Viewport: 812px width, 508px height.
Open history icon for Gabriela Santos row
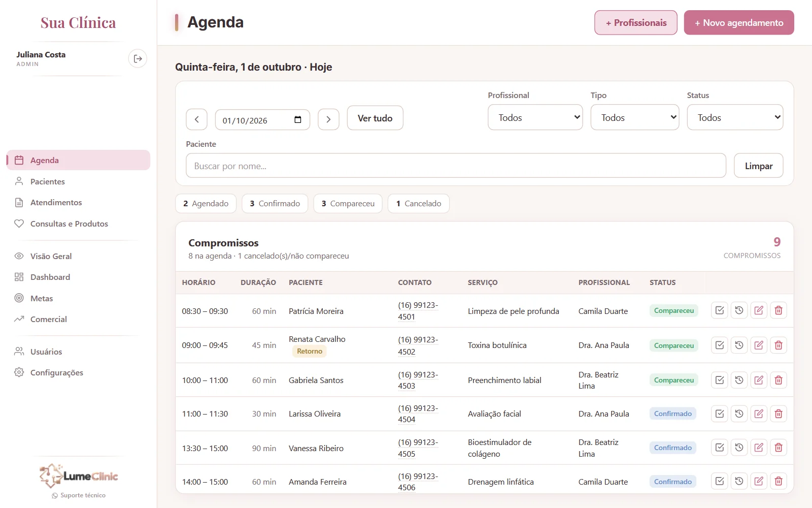point(739,380)
